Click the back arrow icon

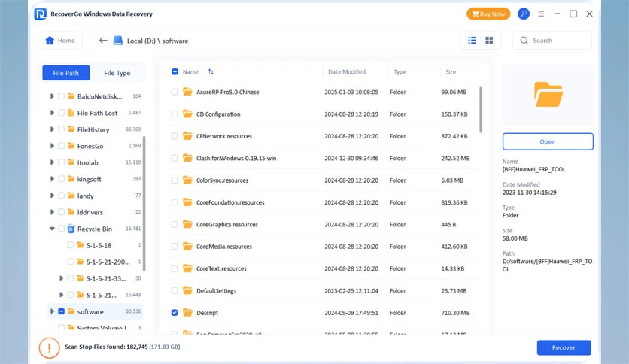103,41
